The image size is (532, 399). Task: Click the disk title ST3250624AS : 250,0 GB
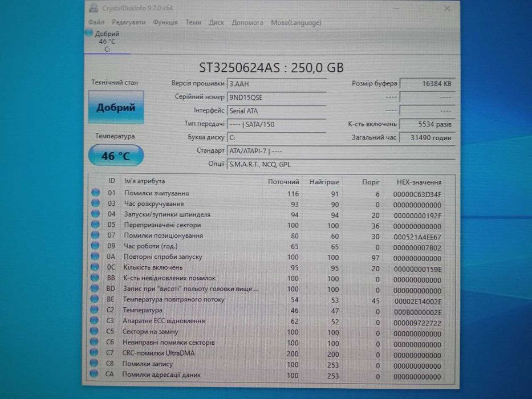click(x=271, y=67)
